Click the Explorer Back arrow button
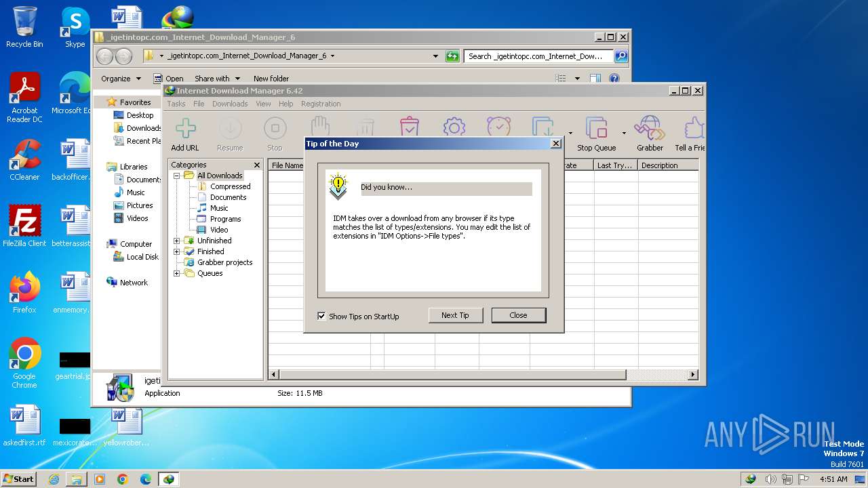868x488 pixels. pos(104,56)
